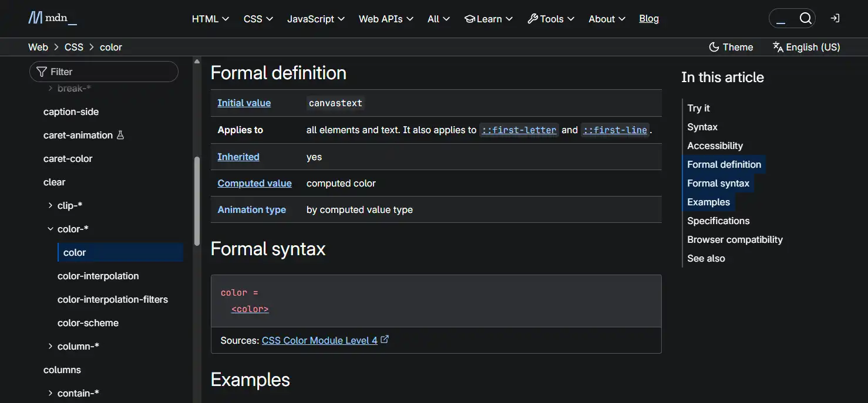Open the CSS Color Module Level 4 specification
868x403 pixels.
(x=319, y=340)
